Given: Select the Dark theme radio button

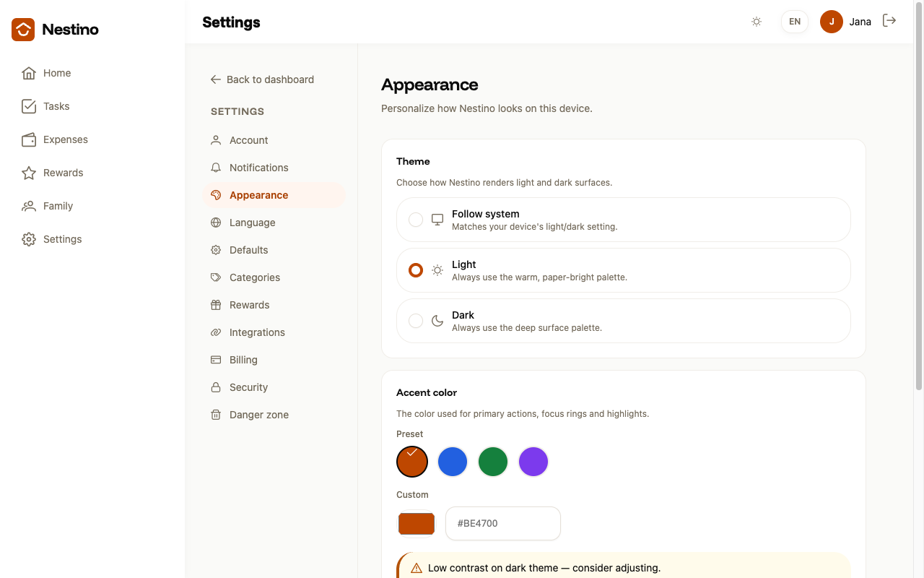Looking at the screenshot, I should click(x=416, y=321).
